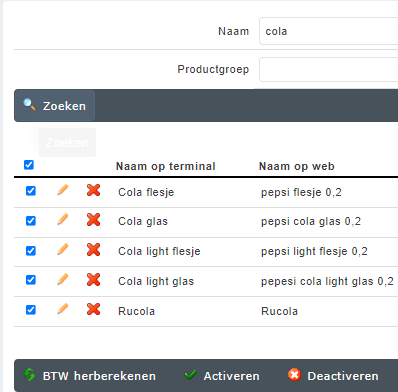Viewport: 398px width, 392px height.
Task: Activate selected products with Activeren
Action: click(x=222, y=376)
